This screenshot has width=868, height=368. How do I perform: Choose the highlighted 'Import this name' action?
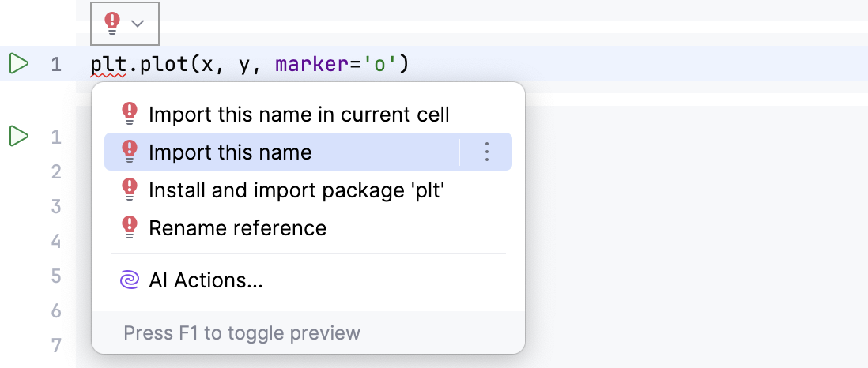tap(230, 152)
